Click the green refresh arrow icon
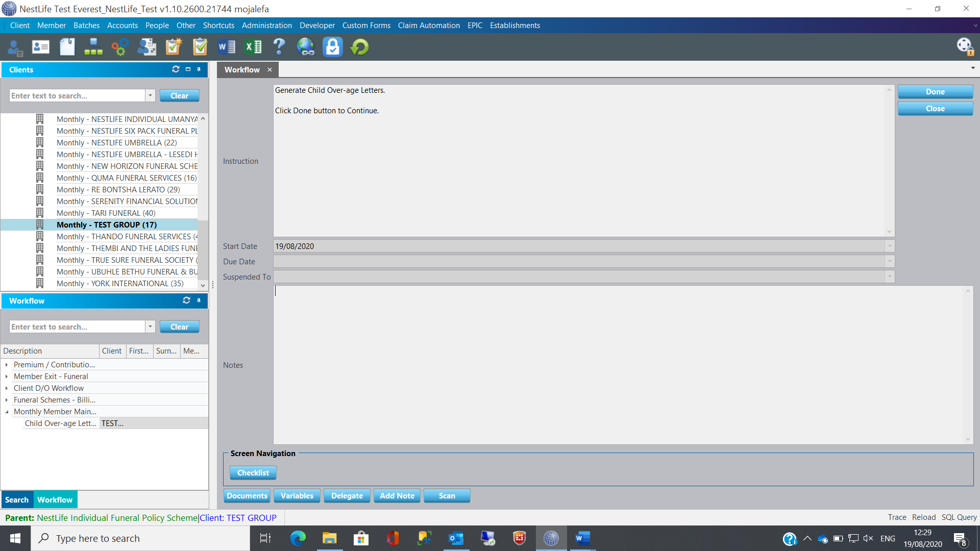 point(360,47)
